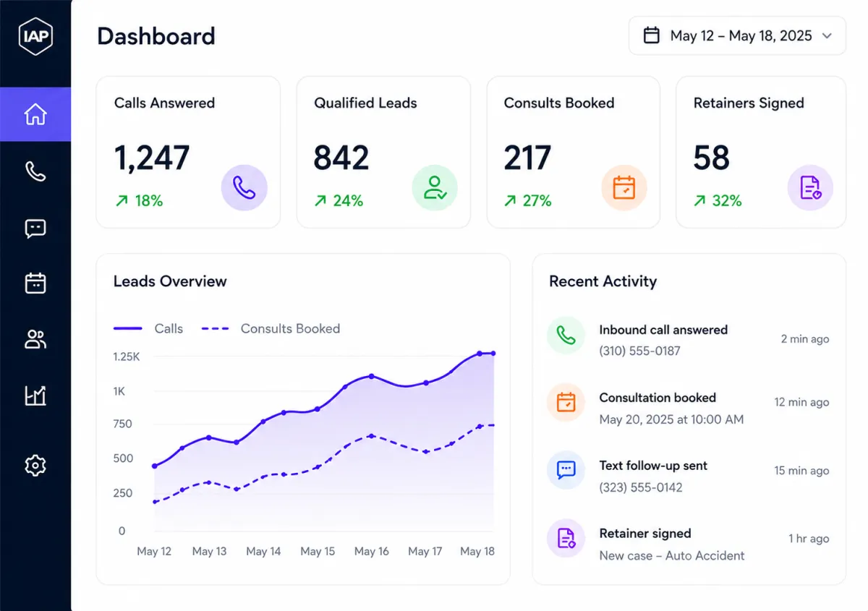
Task: Click the Retainers Signed value 58
Action: (x=712, y=158)
